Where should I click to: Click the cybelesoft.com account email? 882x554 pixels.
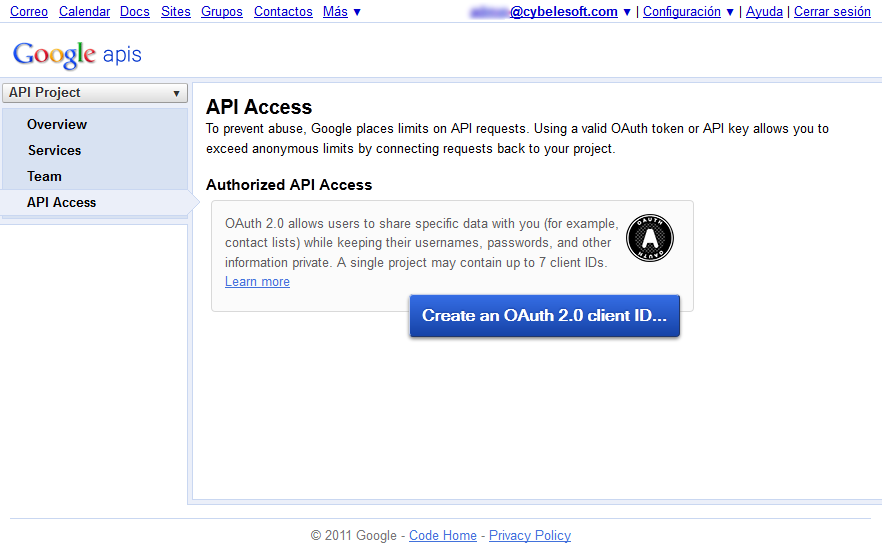tap(544, 12)
